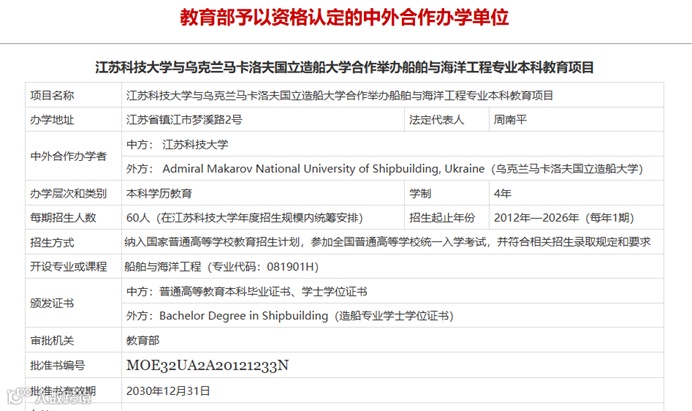Viewport: 692px width, 411px height.
Task: Click the date 2030年12月31日
Action: (x=168, y=391)
